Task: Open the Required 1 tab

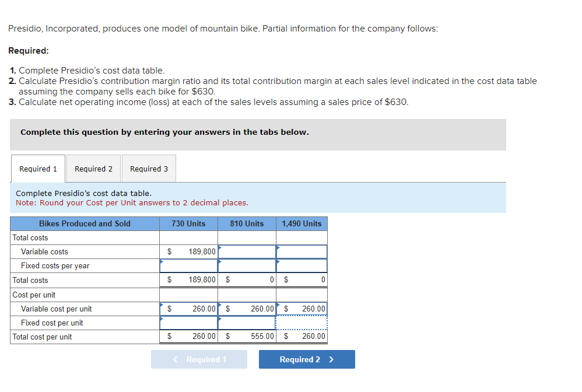Action: tap(38, 169)
